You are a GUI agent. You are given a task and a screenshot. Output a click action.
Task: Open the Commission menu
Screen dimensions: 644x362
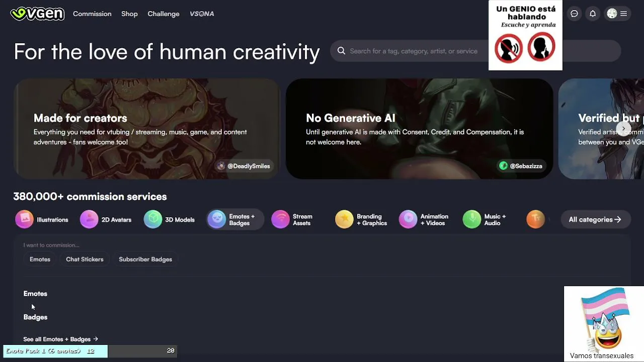(92, 14)
